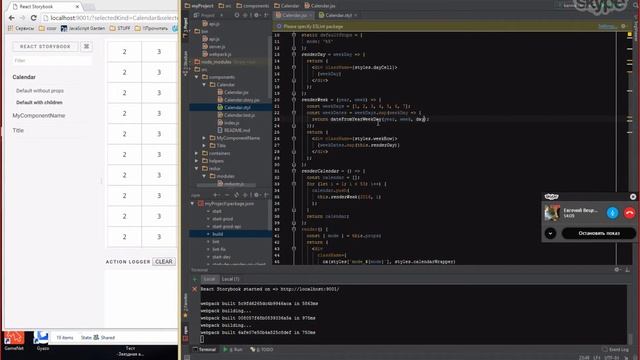Click the ESLint package notification icon

279,26
